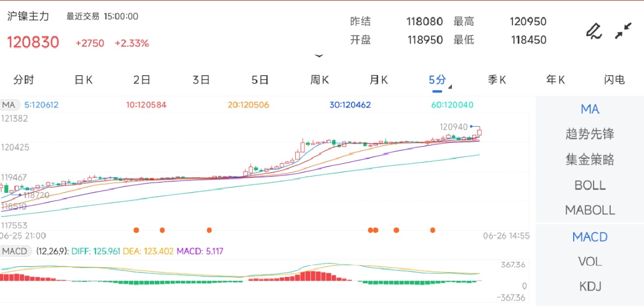Click the 开盘 value 118950
The height and width of the screenshot is (306, 644).
tap(425, 40)
